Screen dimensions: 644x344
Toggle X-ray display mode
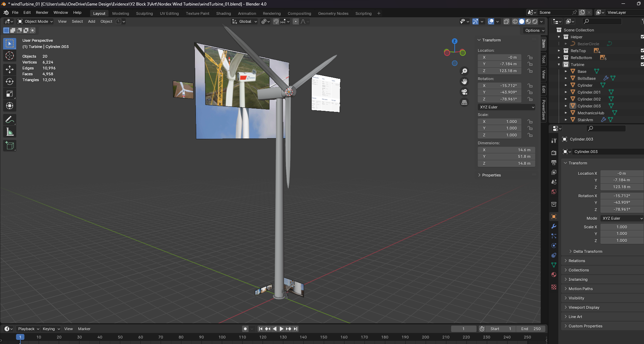(506, 21)
